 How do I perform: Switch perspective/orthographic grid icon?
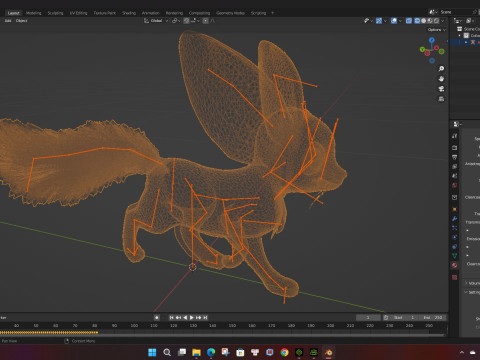441,99
